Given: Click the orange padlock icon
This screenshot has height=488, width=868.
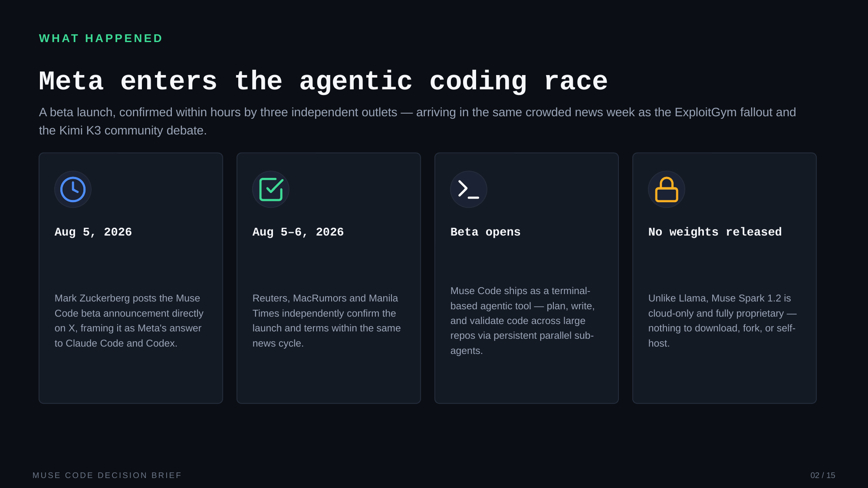Looking at the screenshot, I should 667,190.
